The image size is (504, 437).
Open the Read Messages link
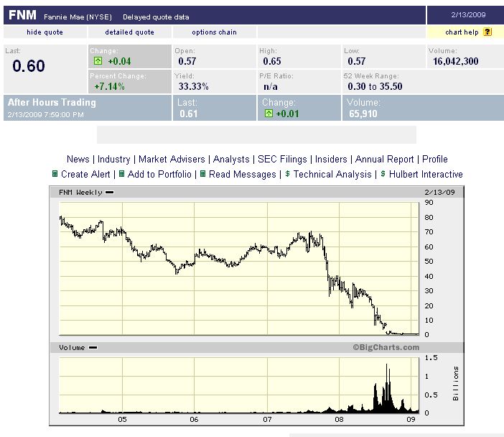tap(243, 174)
